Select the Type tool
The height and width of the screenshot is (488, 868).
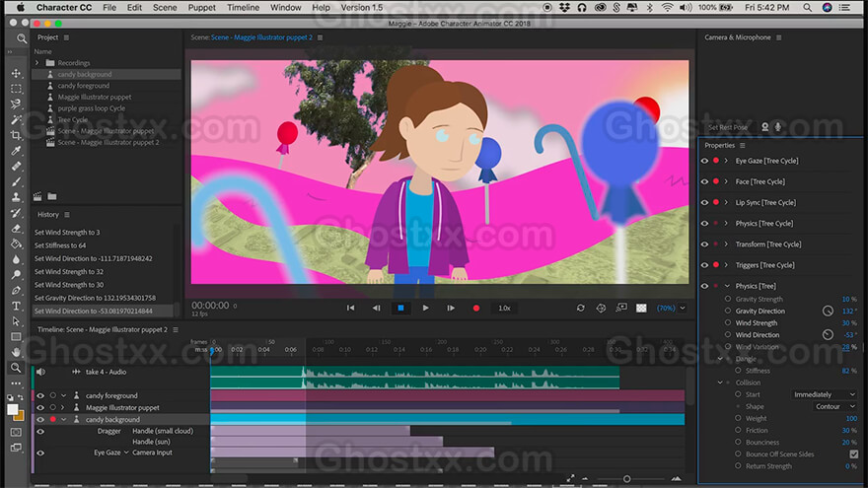tap(16, 306)
